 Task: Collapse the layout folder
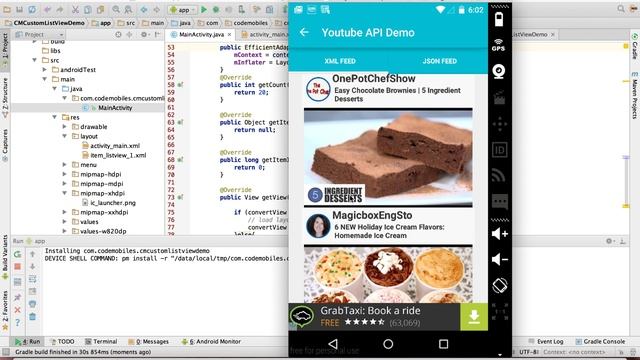pos(64,136)
